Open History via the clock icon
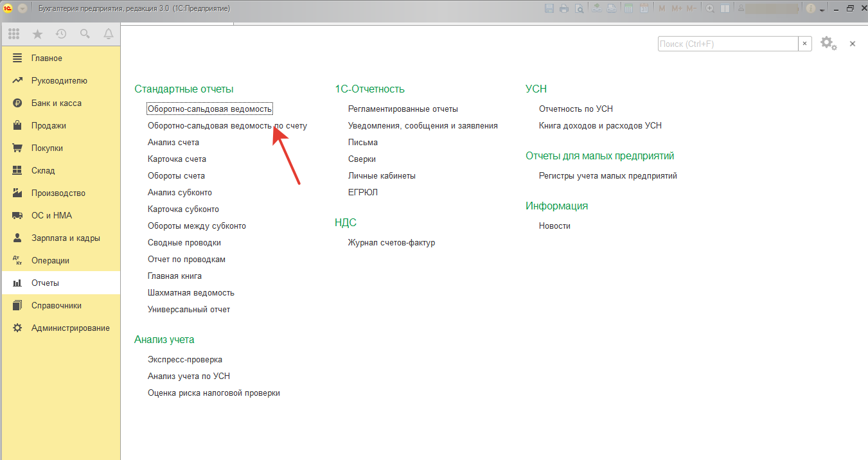Viewport: 868px width, 460px height. pos(61,34)
